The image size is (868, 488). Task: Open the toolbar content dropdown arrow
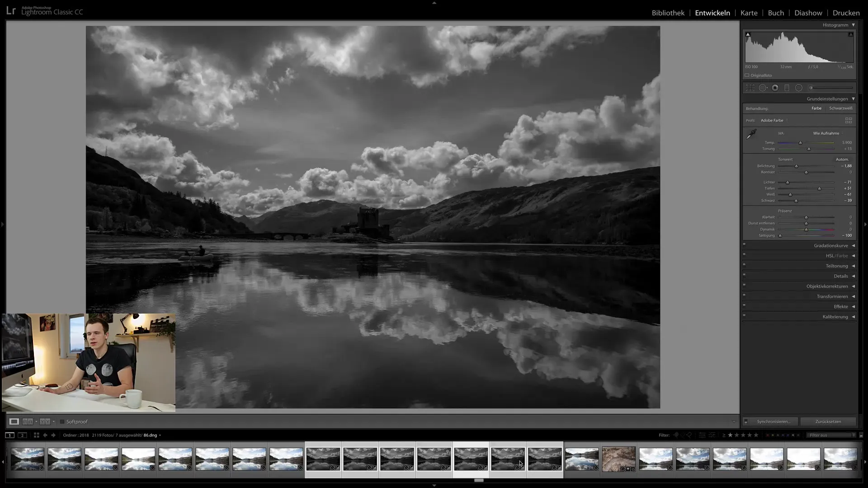click(x=734, y=422)
